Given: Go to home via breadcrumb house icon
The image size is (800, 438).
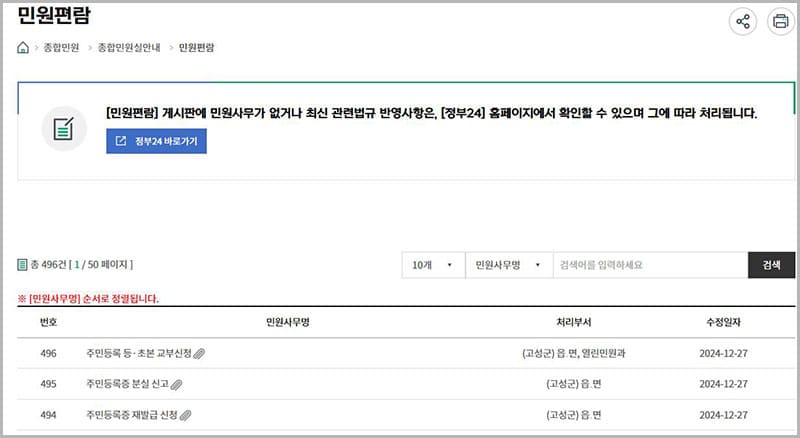Looking at the screenshot, I should [x=23, y=48].
